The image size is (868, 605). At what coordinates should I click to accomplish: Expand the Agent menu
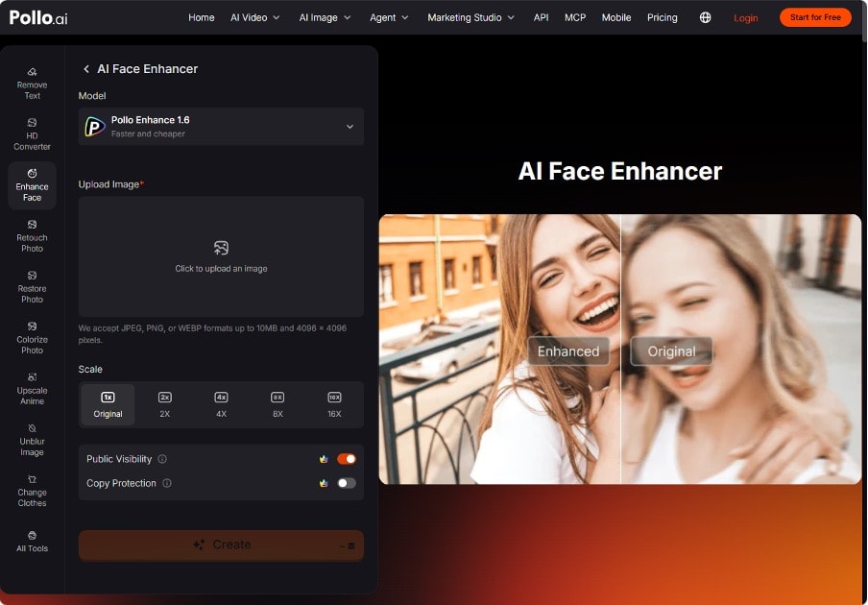coord(389,17)
